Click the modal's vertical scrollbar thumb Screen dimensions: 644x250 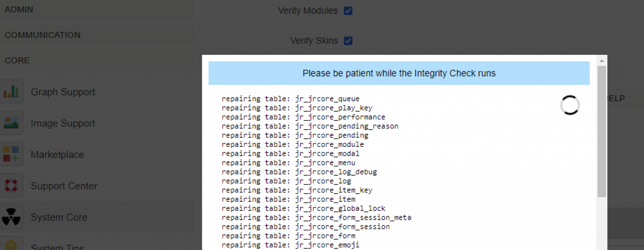pos(602,131)
